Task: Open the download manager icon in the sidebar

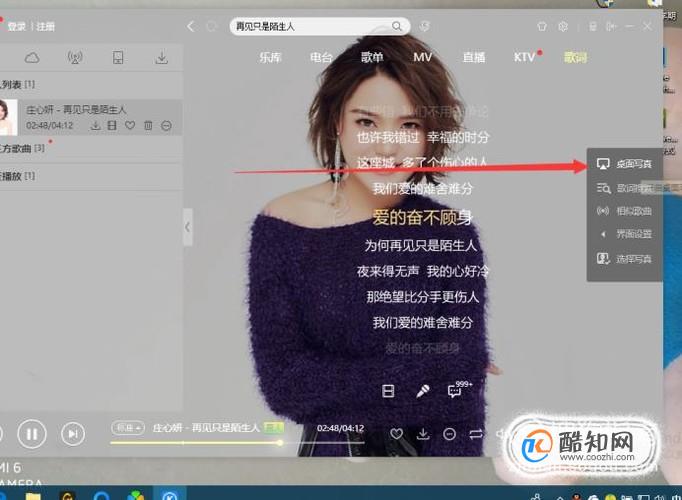Action: 161,57
